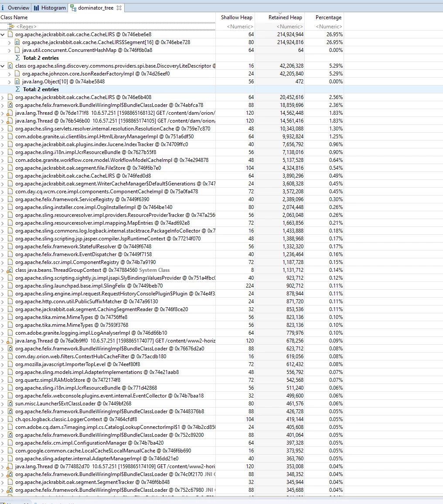The image size is (443, 504).
Task: Expand the BundleClassLoader @ 0x74abfca78 row
Action: (3, 105)
